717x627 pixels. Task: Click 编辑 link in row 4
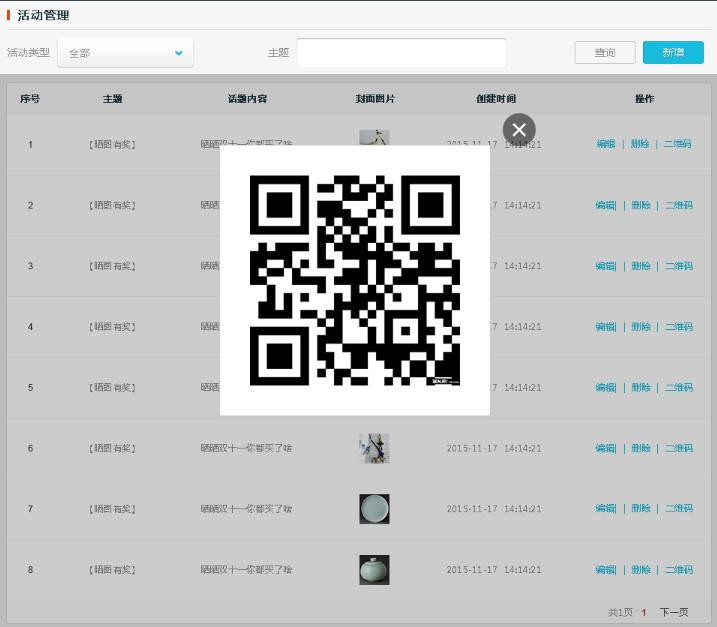(x=606, y=327)
